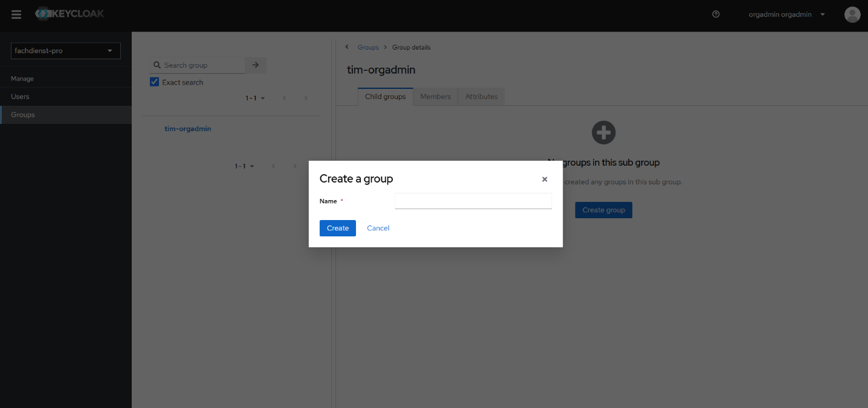The image size is (868, 408).
Task: Open the fachdienst-pro realm dropdown
Action: (x=66, y=51)
